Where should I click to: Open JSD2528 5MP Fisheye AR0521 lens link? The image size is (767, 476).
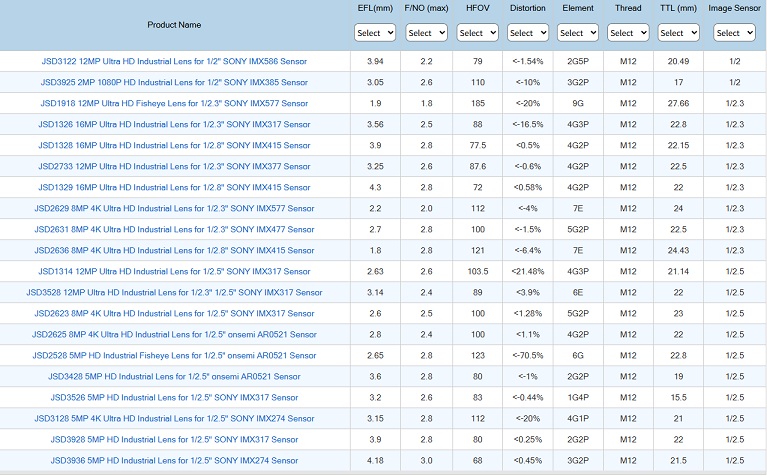174,356
